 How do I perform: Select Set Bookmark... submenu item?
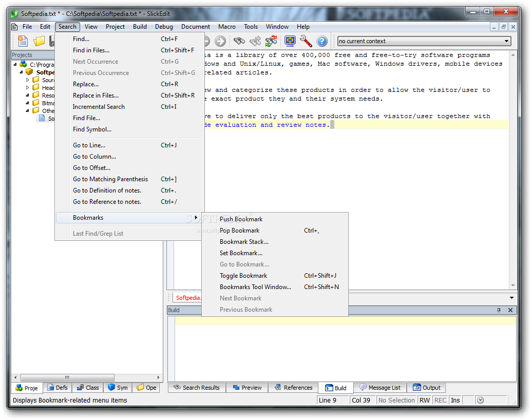point(275,253)
